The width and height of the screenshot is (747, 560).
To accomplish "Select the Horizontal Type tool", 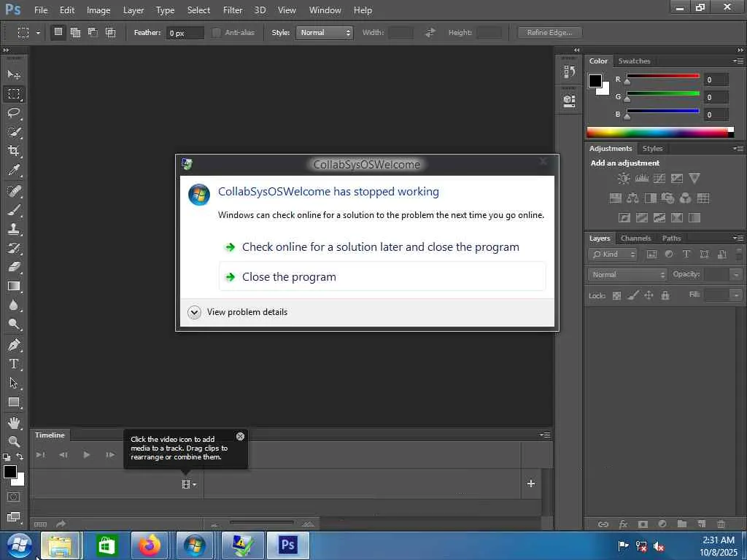I will [14, 364].
